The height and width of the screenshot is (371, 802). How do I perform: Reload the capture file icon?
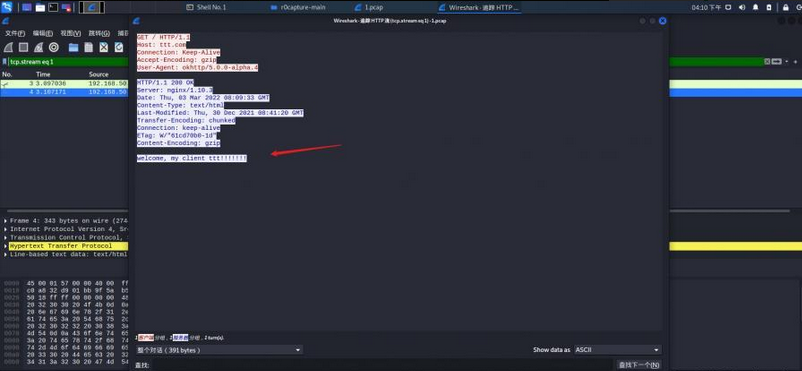119,48
